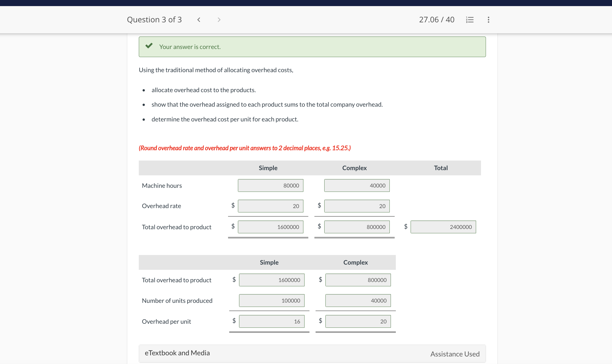Open the question list icon

click(x=470, y=20)
